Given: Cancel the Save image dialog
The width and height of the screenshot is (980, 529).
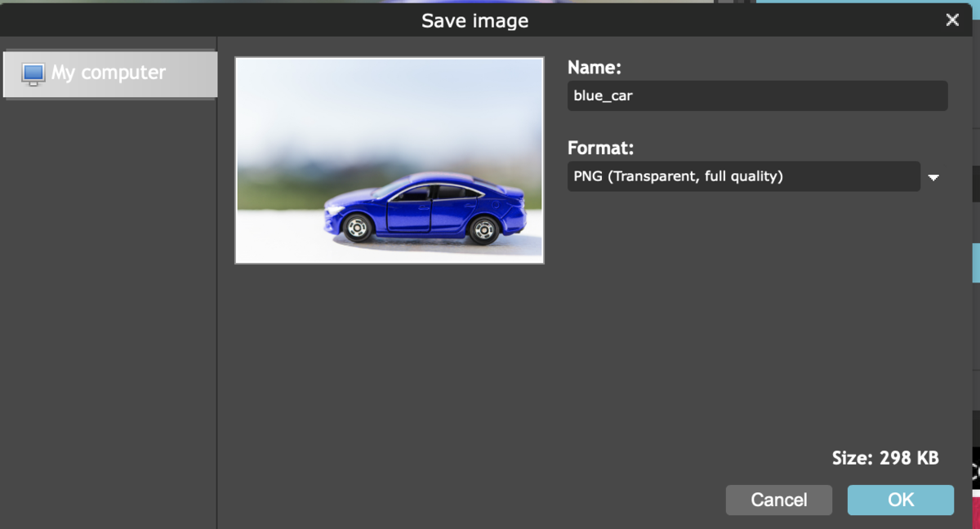Looking at the screenshot, I should (x=779, y=500).
